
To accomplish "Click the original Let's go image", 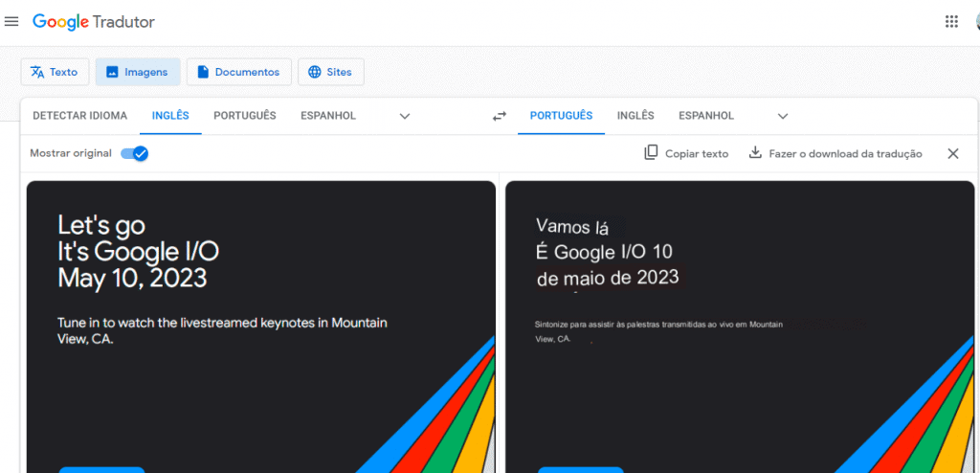I will (260, 327).
